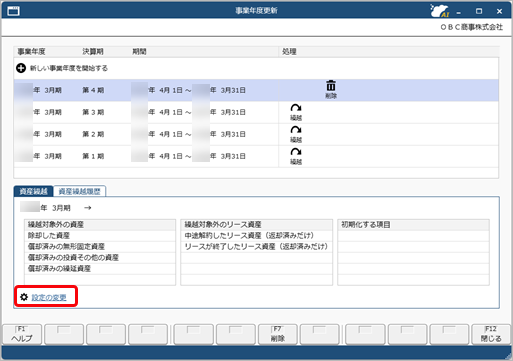Click the 初期化する項目 header
Screen dimensions: 513x361
tap(413, 225)
